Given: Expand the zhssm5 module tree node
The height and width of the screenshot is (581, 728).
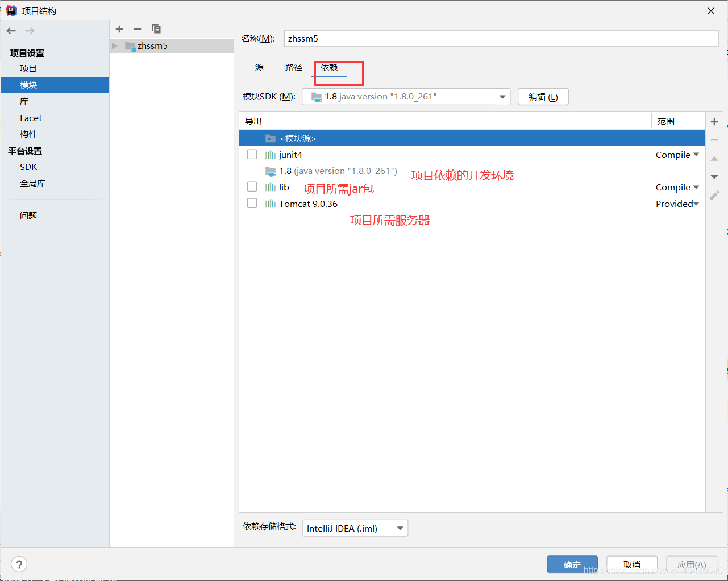Looking at the screenshot, I should (x=115, y=46).
